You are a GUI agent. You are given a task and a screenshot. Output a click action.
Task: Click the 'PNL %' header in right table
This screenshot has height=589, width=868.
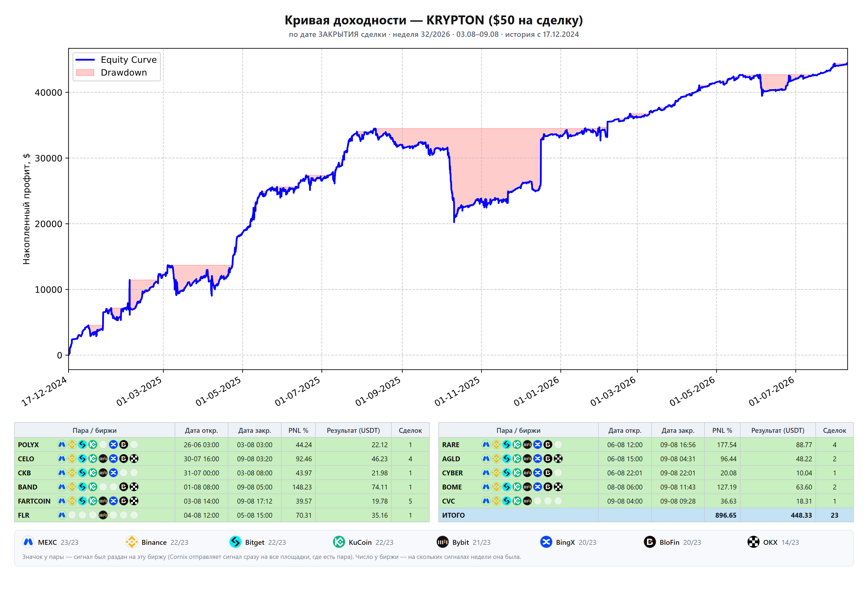click(x=722, y=430)
